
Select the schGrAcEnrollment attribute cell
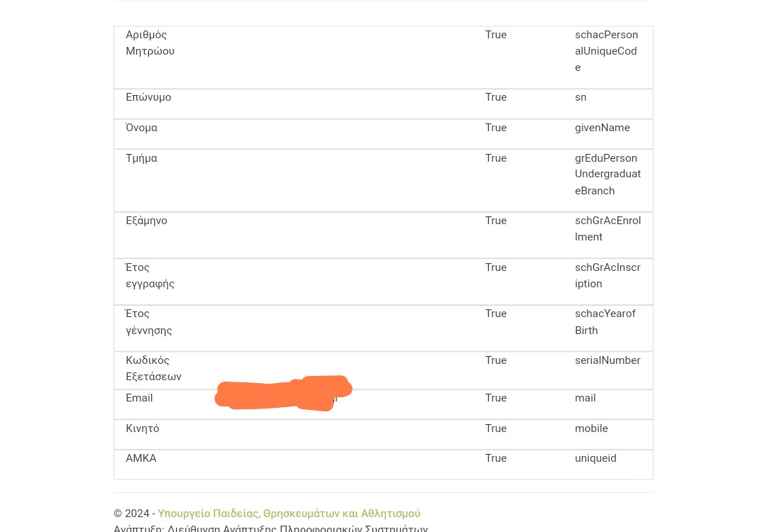click(x=608, y=228)
